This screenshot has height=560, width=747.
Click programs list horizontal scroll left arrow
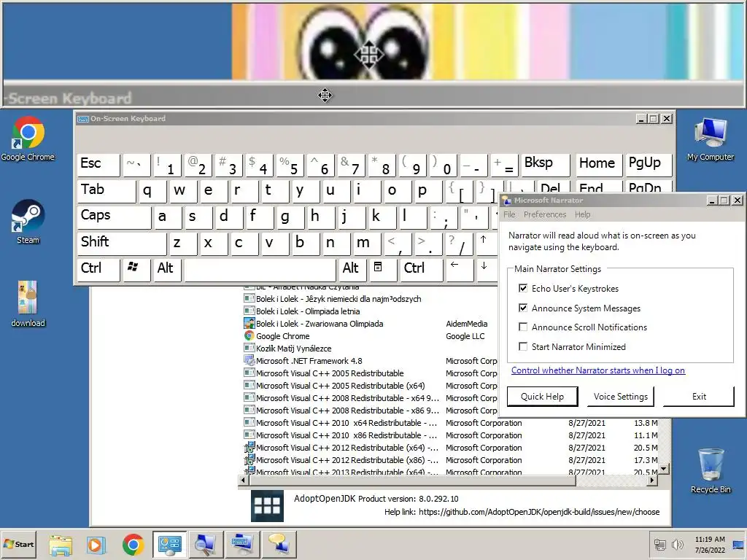[243, 480]
